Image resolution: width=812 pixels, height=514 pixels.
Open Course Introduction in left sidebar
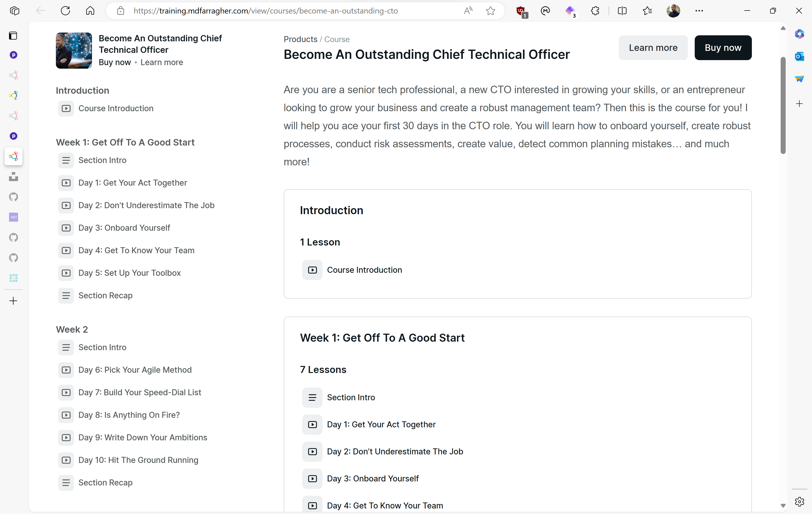[116, 108]
